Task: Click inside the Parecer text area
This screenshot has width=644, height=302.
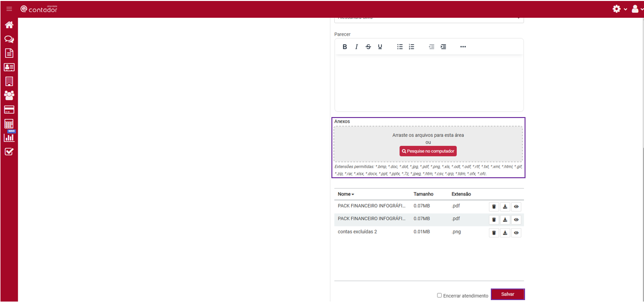Action: click(429, 82)
